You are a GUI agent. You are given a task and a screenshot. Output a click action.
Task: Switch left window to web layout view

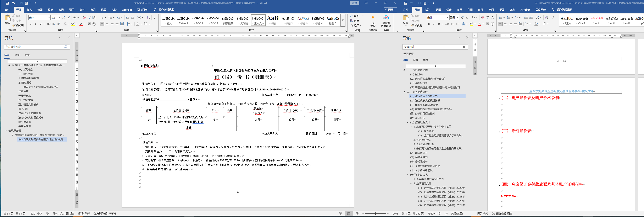(x=357, y=213)
